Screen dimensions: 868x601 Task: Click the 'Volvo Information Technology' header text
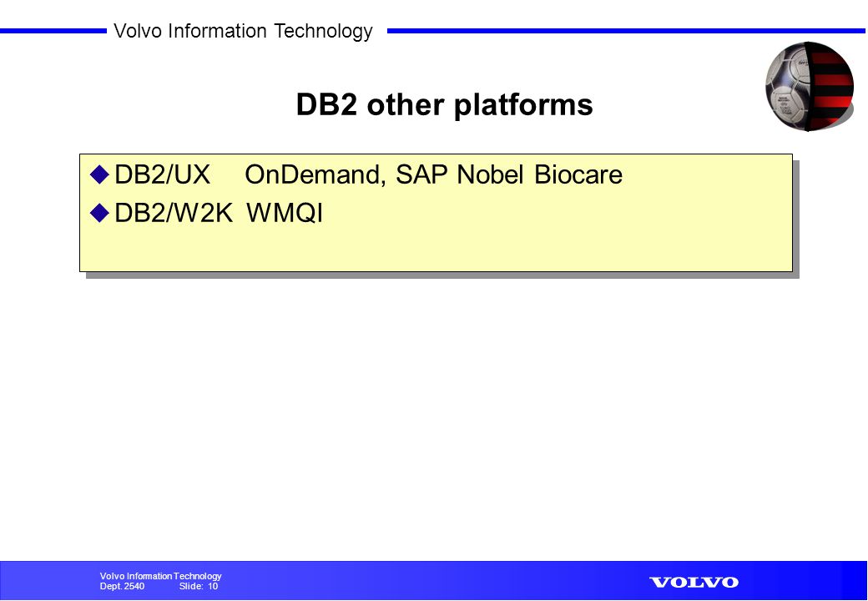(x=243, y=30)
